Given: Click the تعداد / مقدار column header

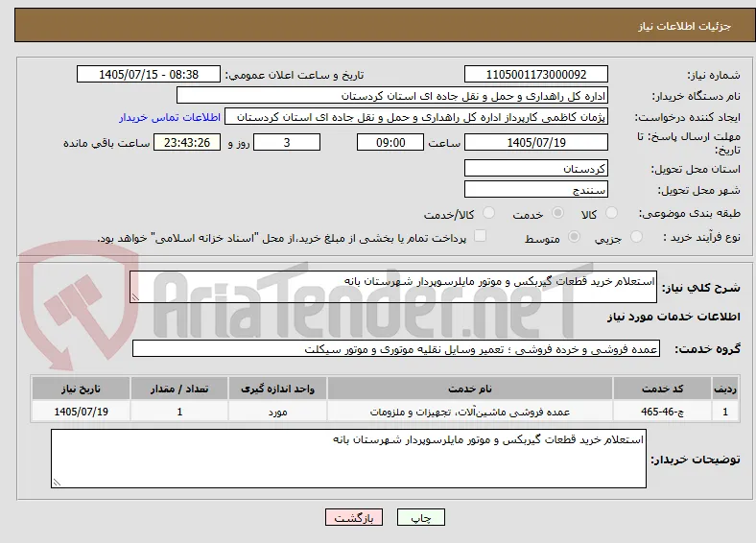Looking at the screenshot, I should click(x=179, y=389).
